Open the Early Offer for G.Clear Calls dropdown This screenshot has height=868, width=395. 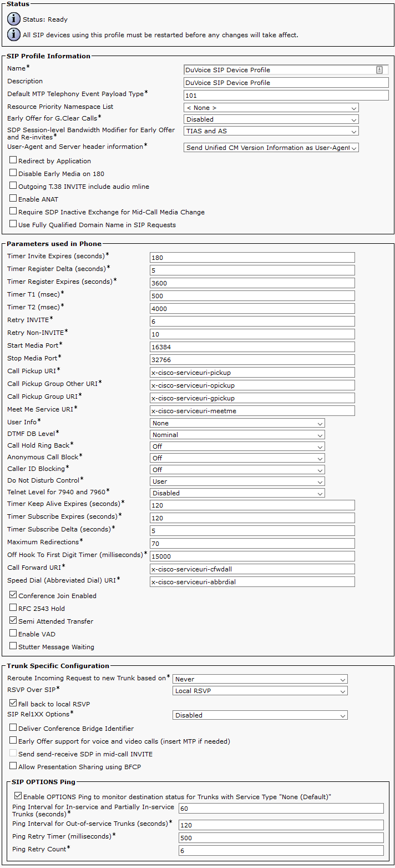(271, 119)
